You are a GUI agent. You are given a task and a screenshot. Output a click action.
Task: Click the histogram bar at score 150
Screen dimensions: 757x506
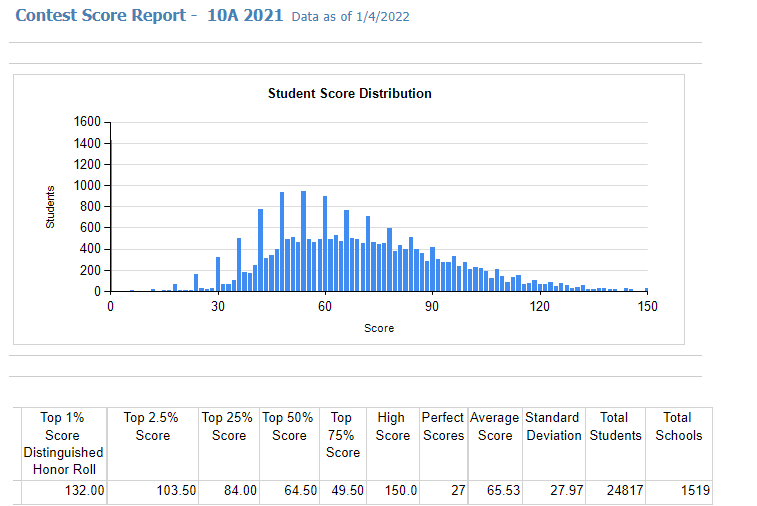tap(646, 290)
